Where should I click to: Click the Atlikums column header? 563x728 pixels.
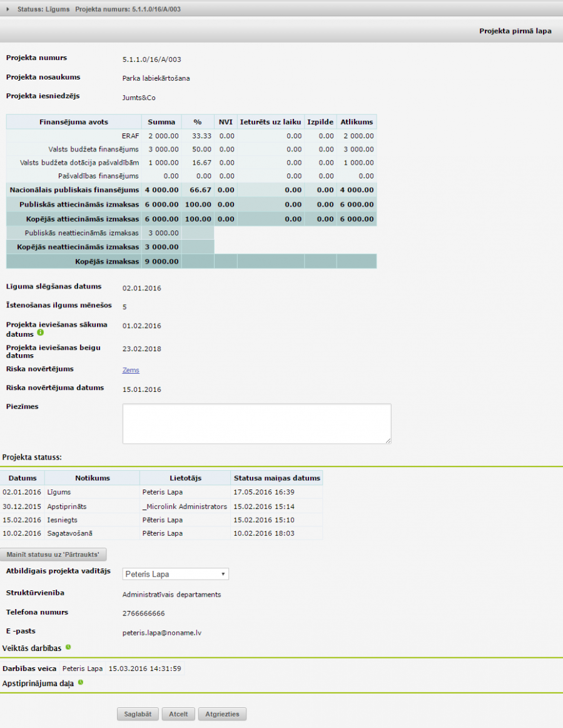click(x=357, y=122)
